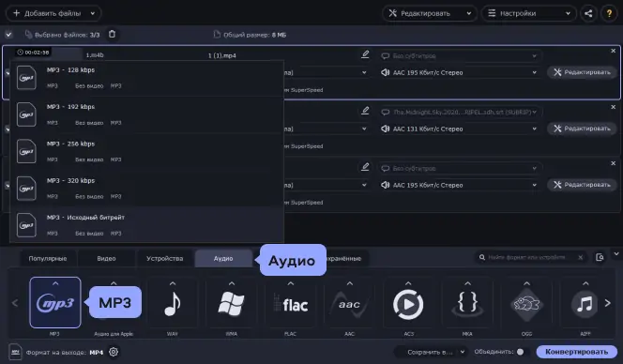Screen dimensions: 623x364
Task: Clear the format search field with X
Action: pyautogui.click(x=581, y=257)
